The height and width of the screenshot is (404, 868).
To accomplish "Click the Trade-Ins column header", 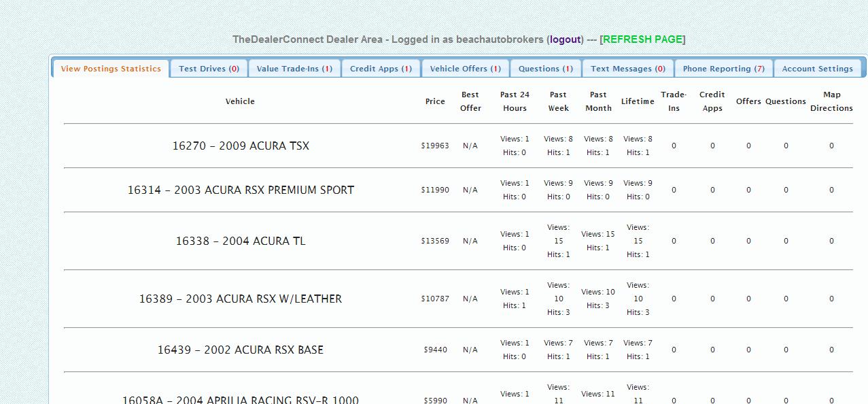I will pyautogui.click(x=674, y=101).
